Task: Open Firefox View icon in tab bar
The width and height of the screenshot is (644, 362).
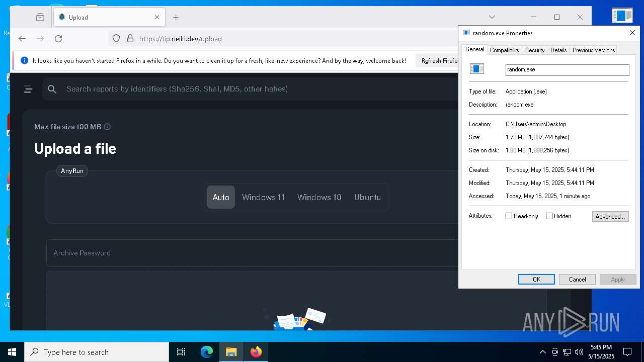Action: (x=40, y=17)
